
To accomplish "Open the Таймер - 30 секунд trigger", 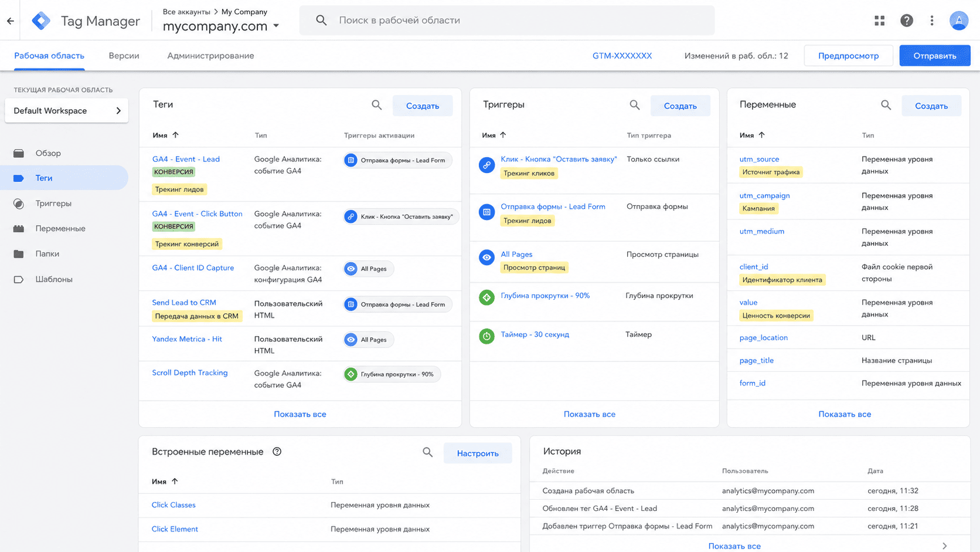I will 535,334.
